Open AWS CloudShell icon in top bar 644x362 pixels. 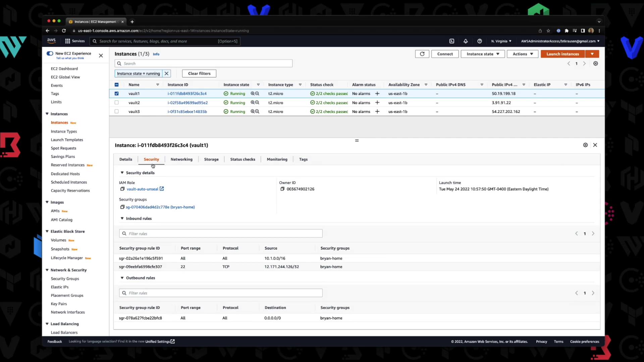click(452, 41)
